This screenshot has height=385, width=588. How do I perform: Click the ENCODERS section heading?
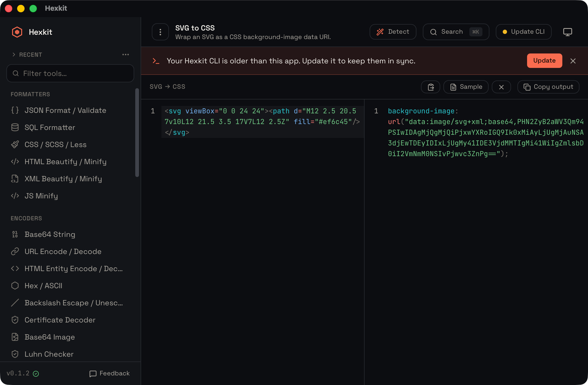pyautogui.click(x=26, y=218)
